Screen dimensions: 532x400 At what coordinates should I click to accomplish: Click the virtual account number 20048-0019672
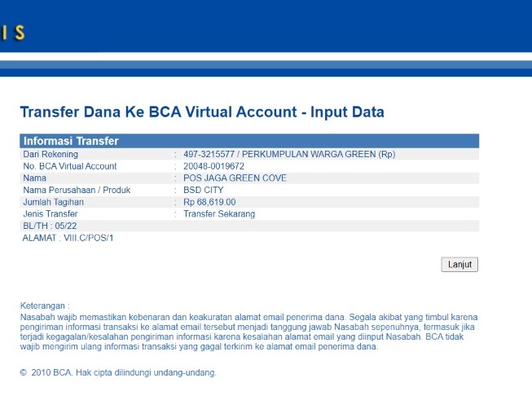point(218,166)
